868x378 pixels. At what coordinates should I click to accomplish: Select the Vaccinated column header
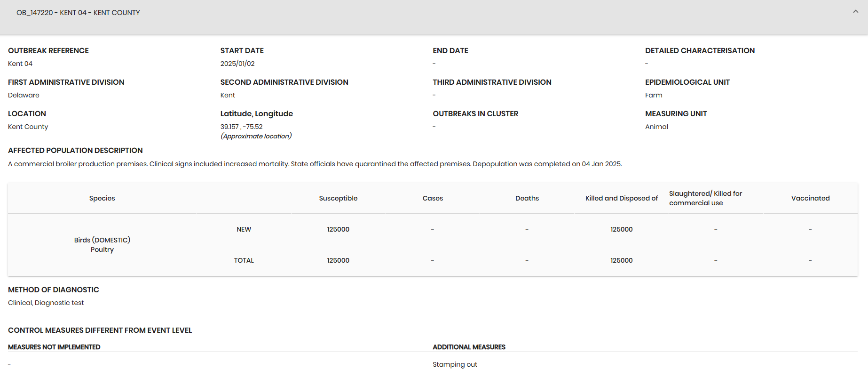tap(810, 198)
